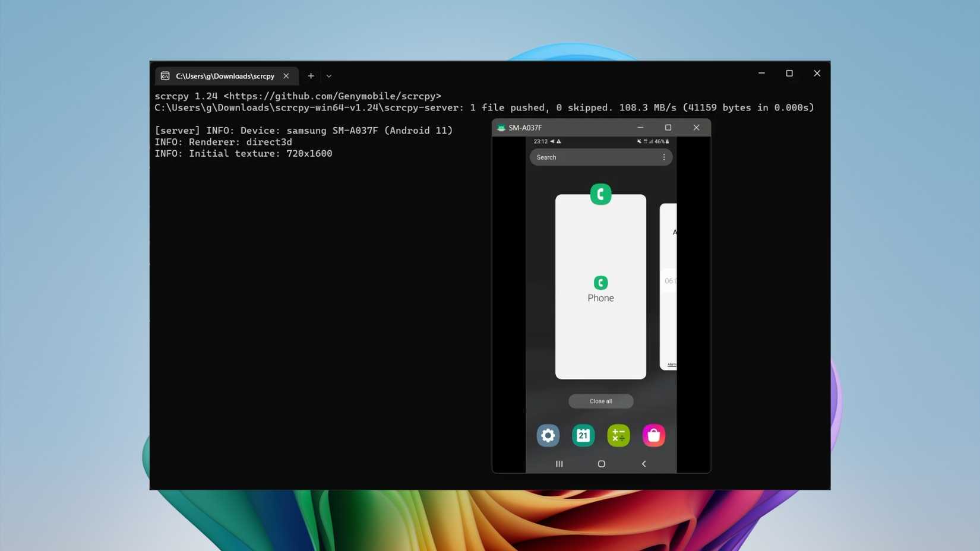Open a new terminal tab
Viewport: 980px width, 551px height.
(311, 76)
